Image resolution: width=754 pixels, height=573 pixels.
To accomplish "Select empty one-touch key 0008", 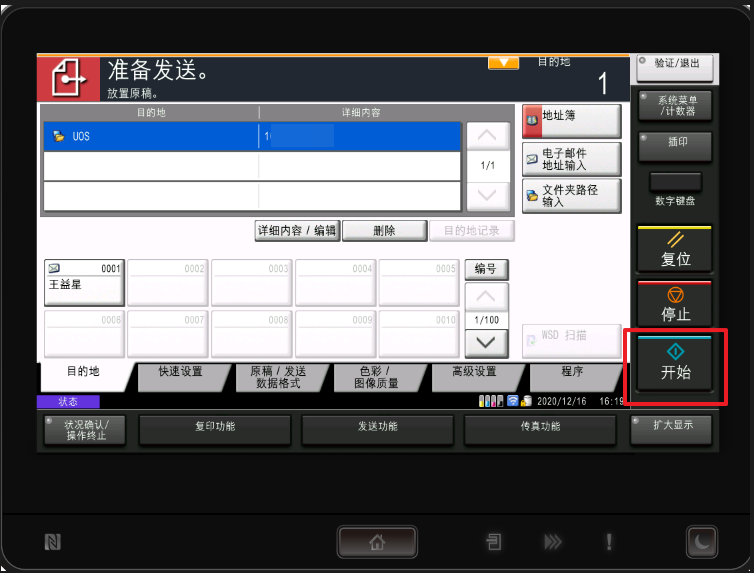I will 251,334.
